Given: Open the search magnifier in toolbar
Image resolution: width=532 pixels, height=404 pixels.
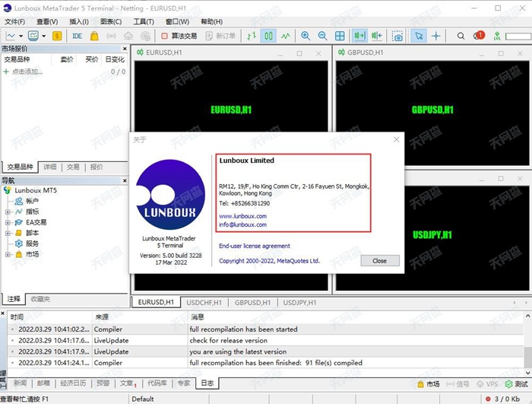Looking at the screenshot, I should [461, 36].
